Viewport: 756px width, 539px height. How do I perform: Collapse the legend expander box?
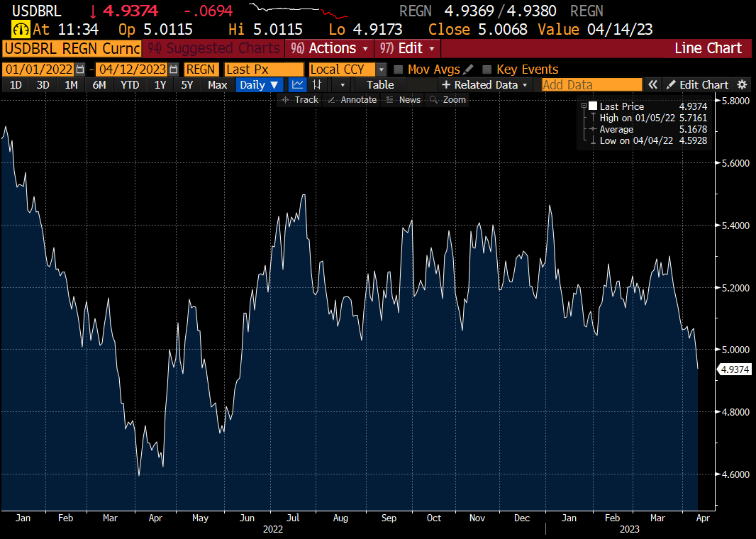[x=584, y=106]
